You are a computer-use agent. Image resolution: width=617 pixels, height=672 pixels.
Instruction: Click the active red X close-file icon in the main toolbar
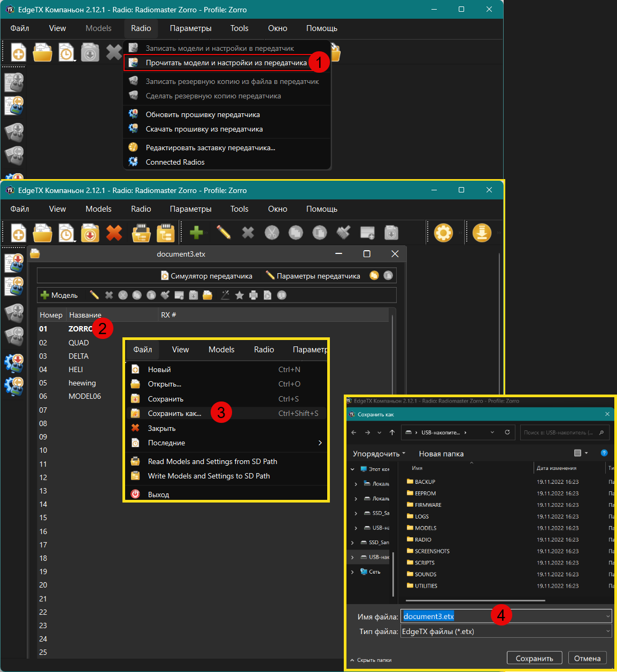click(x=114, y=233)
